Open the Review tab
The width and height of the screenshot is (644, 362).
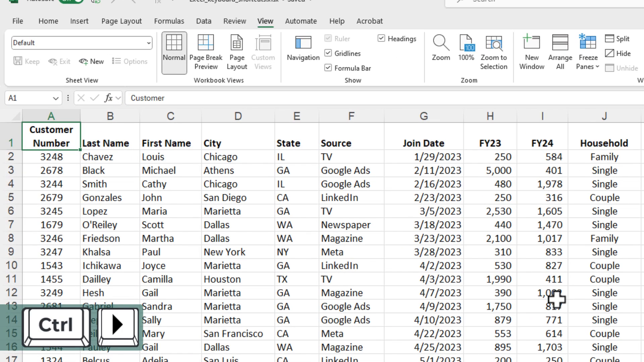pos(235,21)
